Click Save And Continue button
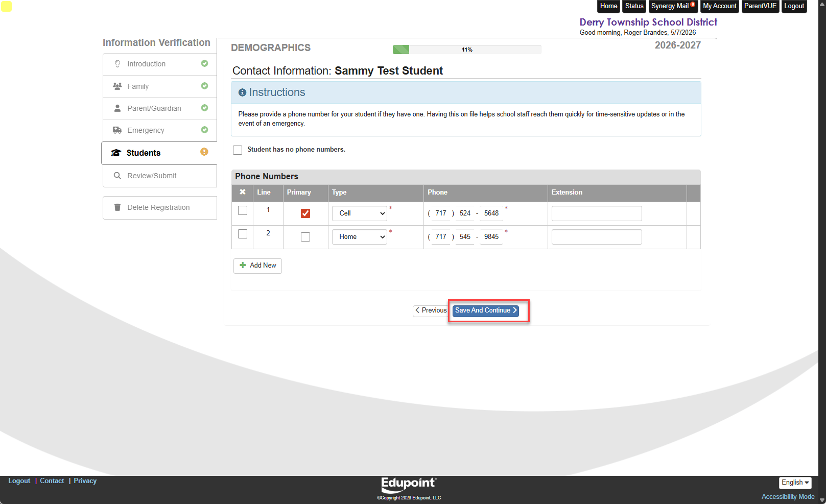Screen dimensions: 826x504 (486, 310)
